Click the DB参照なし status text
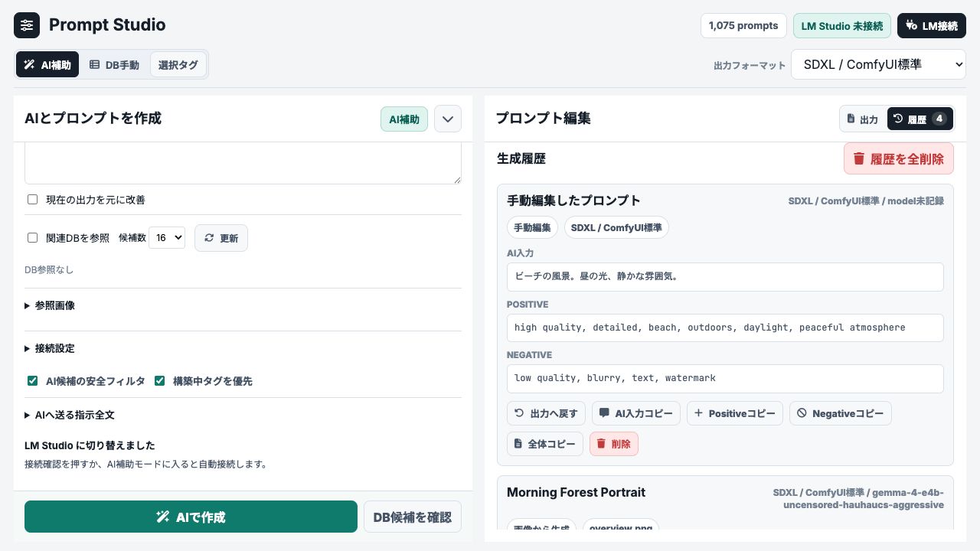Viewport: 980px width, 551px height. pos(49,270)
